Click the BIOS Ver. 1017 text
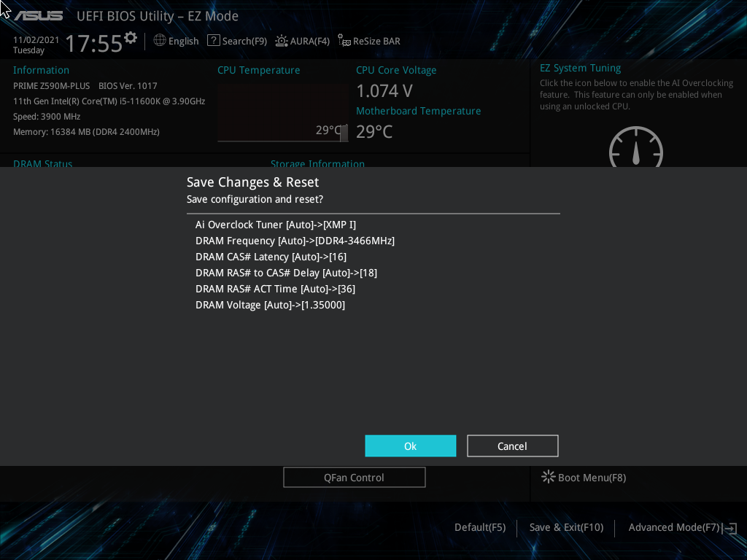The image size is (747, 560). pyautogui.click(x=128, y=86)
